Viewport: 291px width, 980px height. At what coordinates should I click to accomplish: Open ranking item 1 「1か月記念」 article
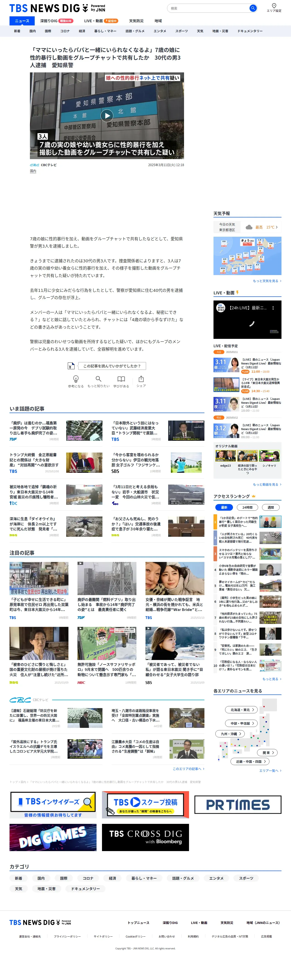(x=248, y=522)
